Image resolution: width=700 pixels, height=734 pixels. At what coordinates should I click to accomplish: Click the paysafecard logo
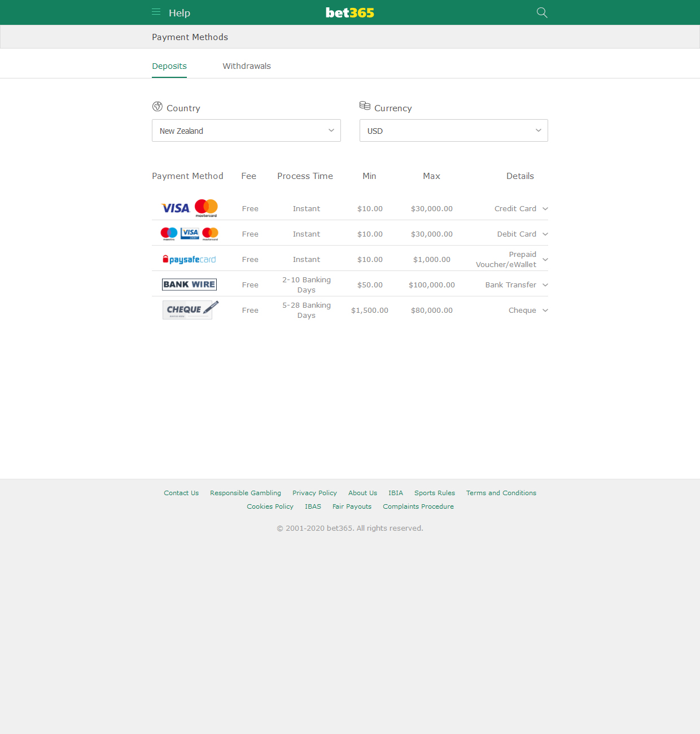189,260
